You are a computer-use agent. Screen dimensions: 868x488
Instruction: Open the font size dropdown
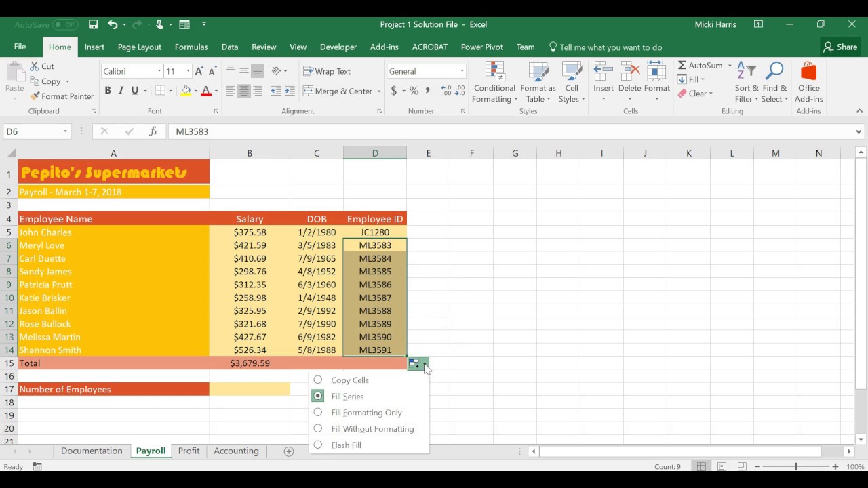(188, 71)
